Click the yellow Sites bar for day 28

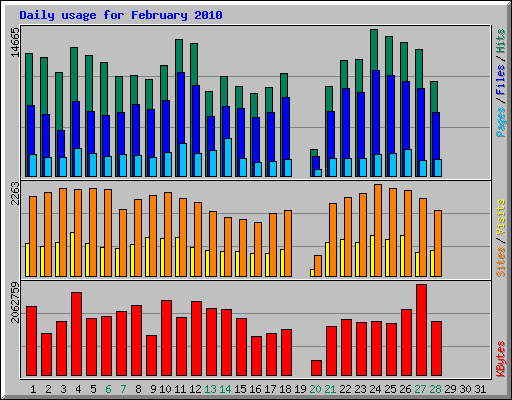[x=432, y=263]
